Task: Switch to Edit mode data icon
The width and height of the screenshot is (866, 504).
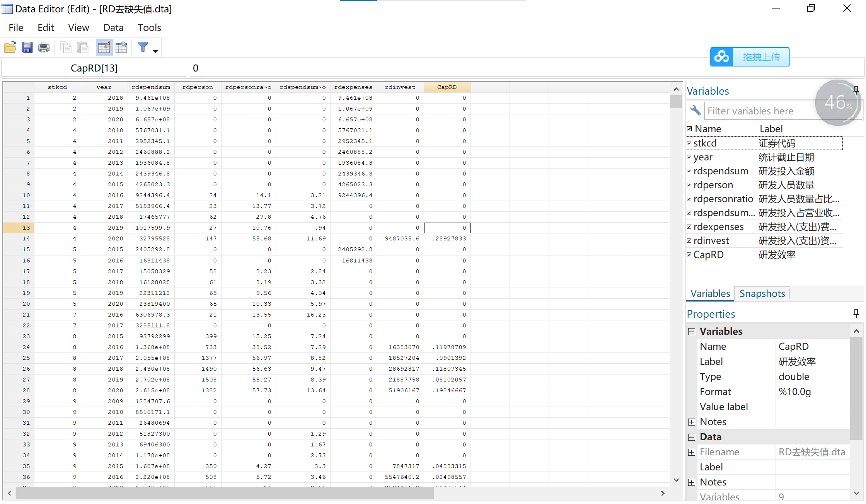Action: click(x=104, y=48)
